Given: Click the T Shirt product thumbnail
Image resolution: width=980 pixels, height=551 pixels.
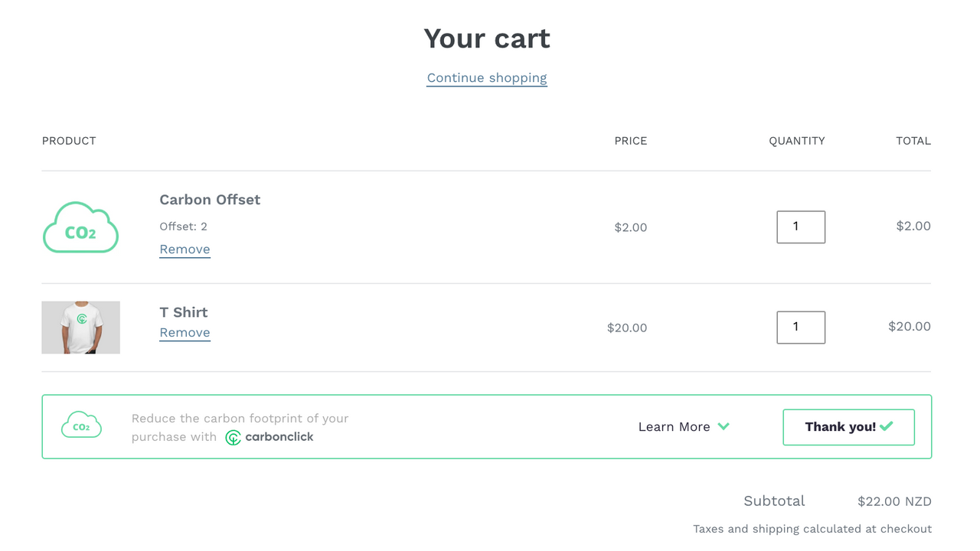Looking at the screenshot, I should (x=80, y=327).
